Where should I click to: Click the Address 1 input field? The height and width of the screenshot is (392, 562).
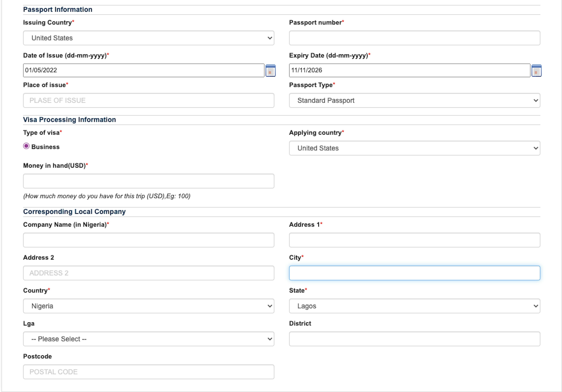pos(414,240)
